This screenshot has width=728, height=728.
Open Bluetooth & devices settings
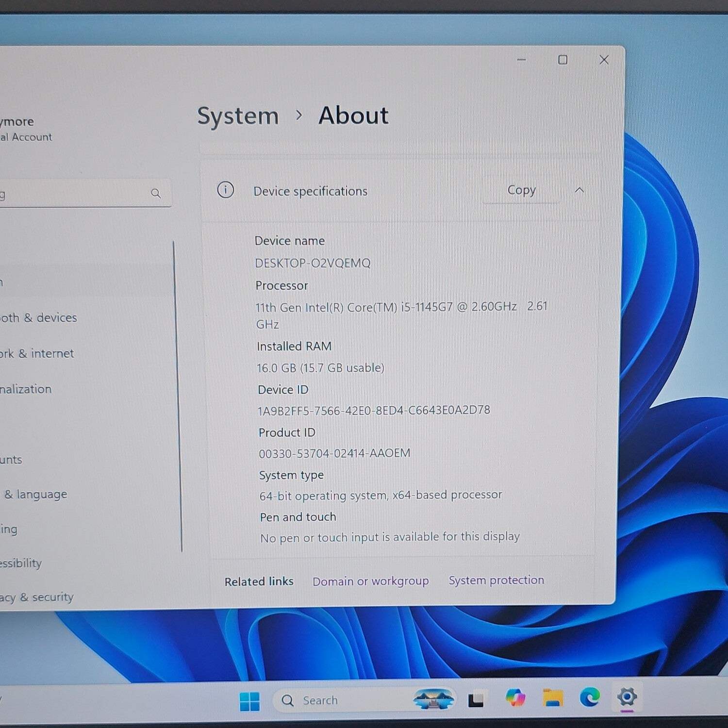[x=38, y=318]
